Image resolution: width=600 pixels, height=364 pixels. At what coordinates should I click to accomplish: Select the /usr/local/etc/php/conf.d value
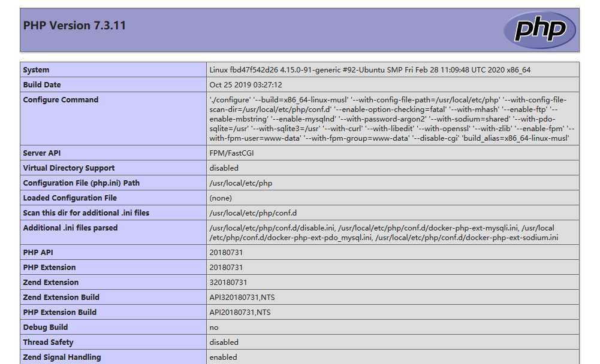[253, 213]
